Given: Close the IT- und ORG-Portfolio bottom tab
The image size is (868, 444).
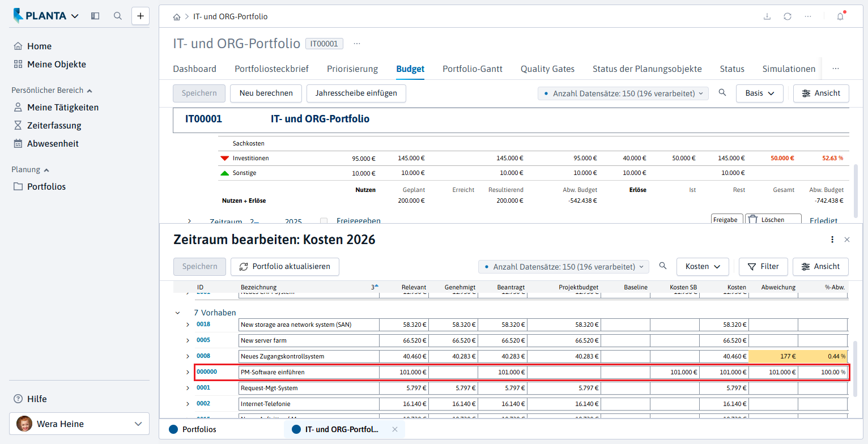Looking at the screenshot, I should (395, 429).
